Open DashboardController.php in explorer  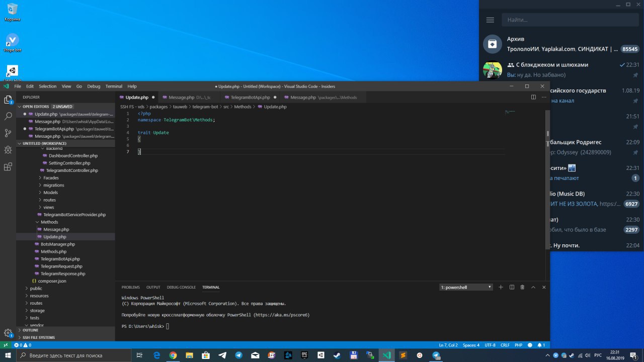pyautogui.click(x=73, y=156)
